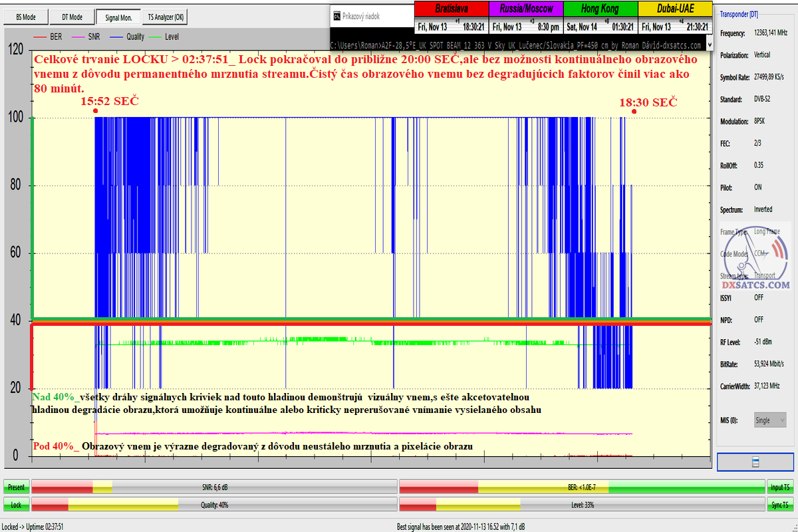
Task: Click the command prompt window icon
Action: click(x=336, y=15)
